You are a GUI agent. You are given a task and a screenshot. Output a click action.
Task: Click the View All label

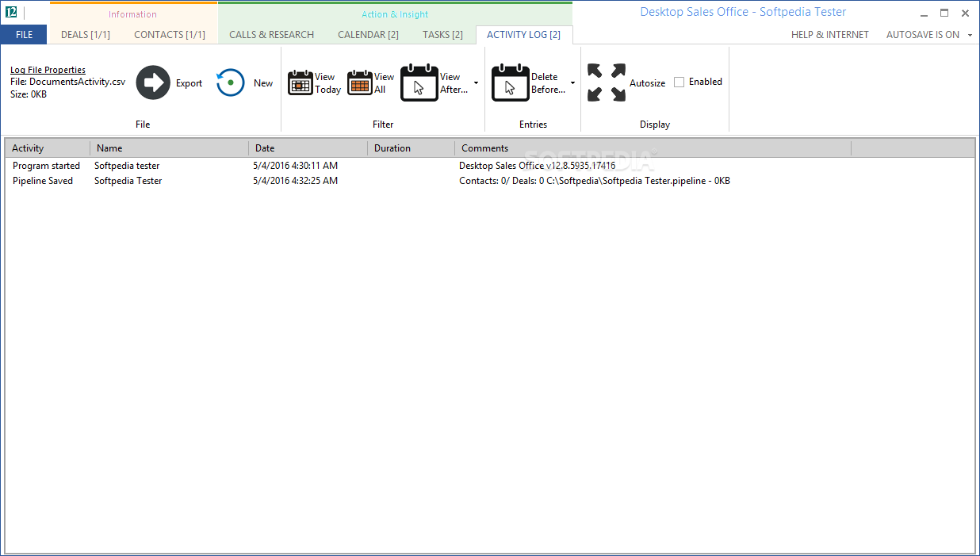coord(384,83)
